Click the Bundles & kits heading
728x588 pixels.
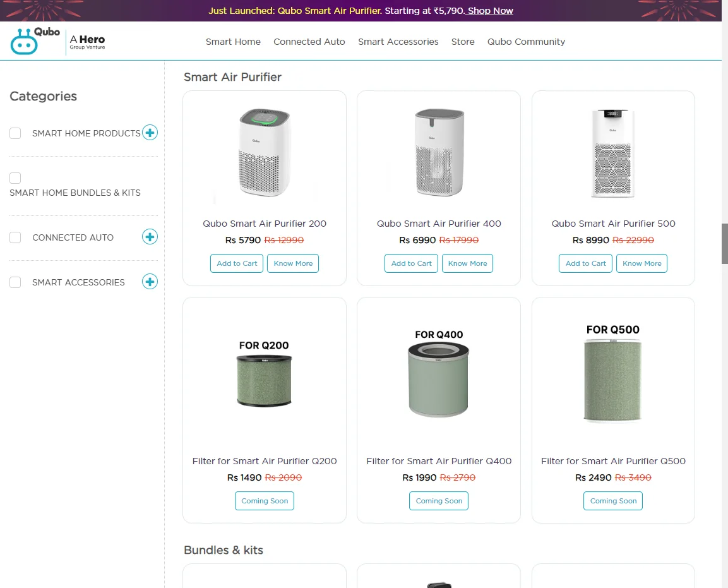224,550
